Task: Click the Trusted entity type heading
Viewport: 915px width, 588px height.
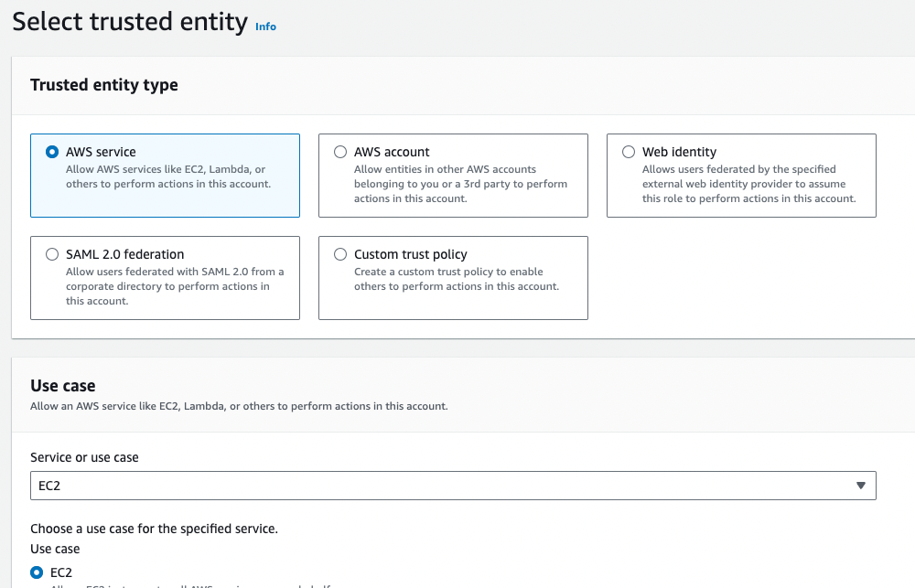Action: 104,85
